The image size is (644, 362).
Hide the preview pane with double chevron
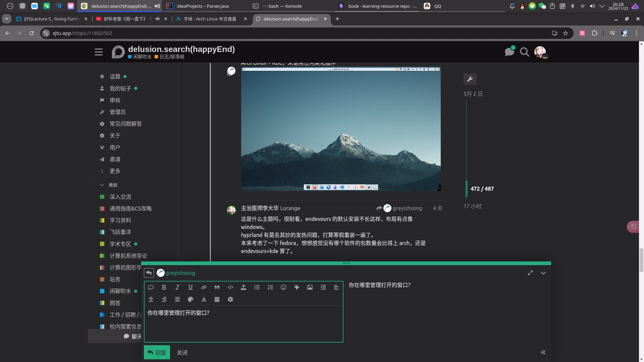[x=543, y=352]
